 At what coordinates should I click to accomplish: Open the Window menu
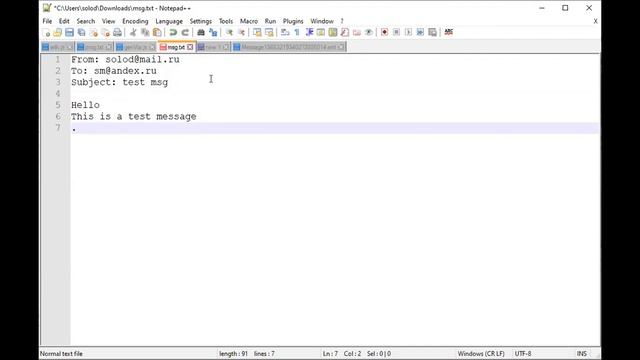point(322,21)
